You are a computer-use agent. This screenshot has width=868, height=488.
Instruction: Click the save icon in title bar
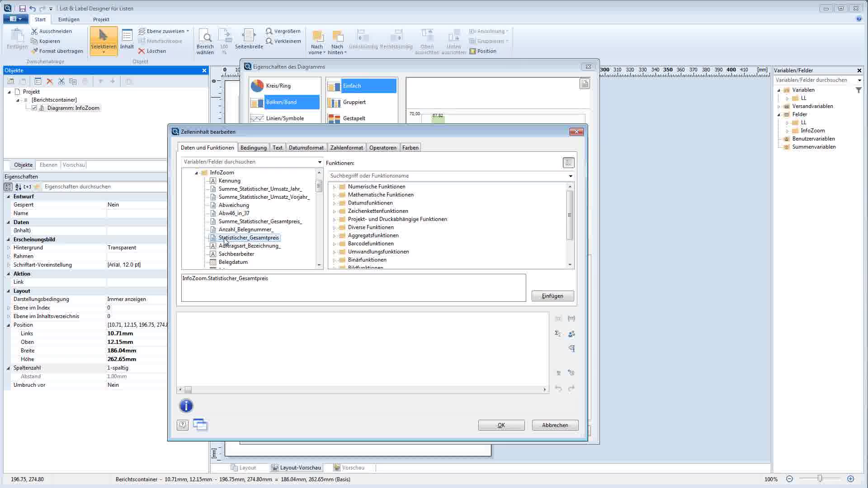22,8
